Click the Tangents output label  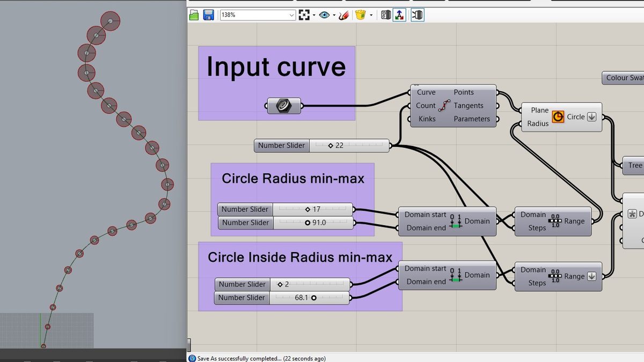(x=469, y=106)
